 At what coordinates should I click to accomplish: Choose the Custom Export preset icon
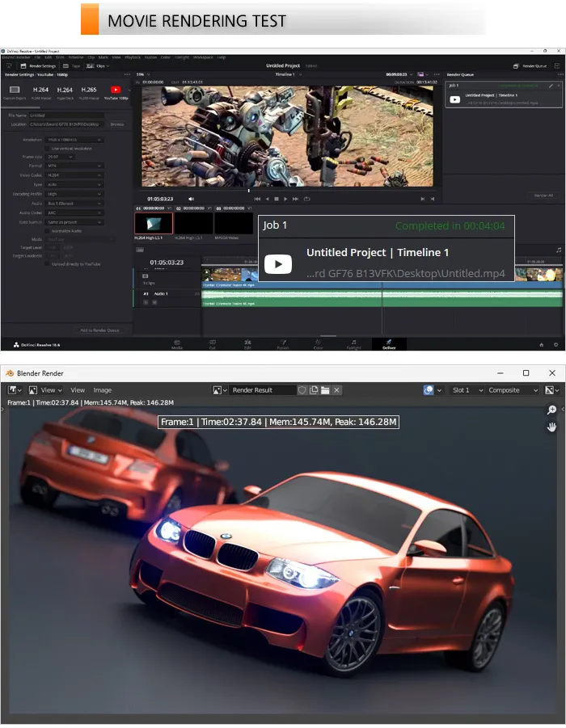point(15,90)
